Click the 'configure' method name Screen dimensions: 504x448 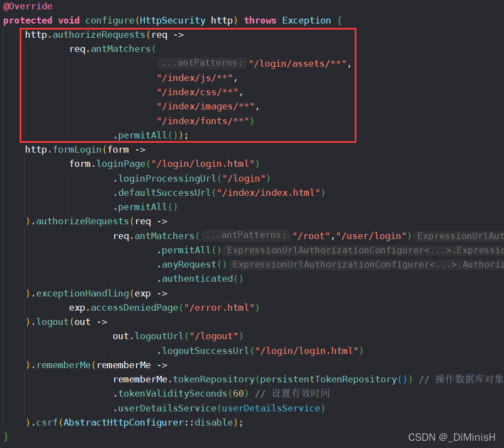click(x=110, y=21)
